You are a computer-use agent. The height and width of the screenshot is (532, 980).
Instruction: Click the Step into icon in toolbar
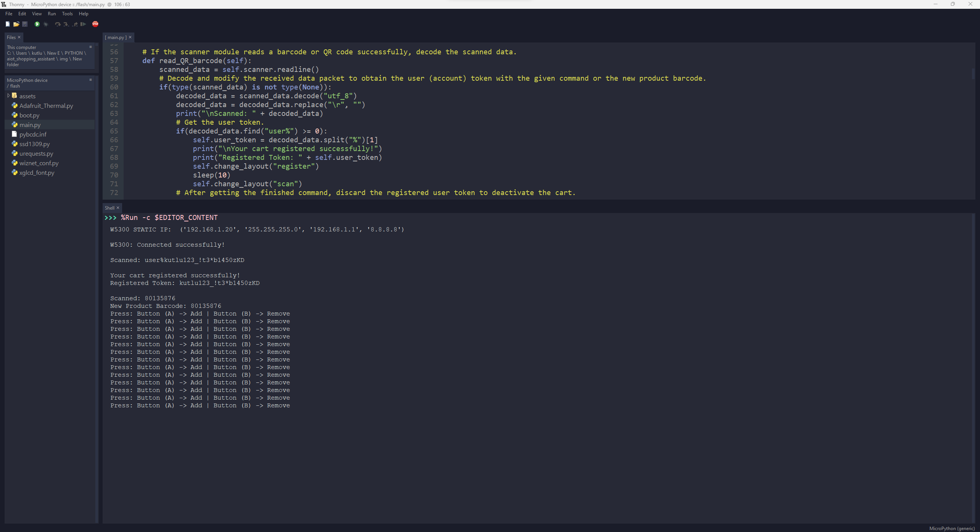(x=64, y=24)
